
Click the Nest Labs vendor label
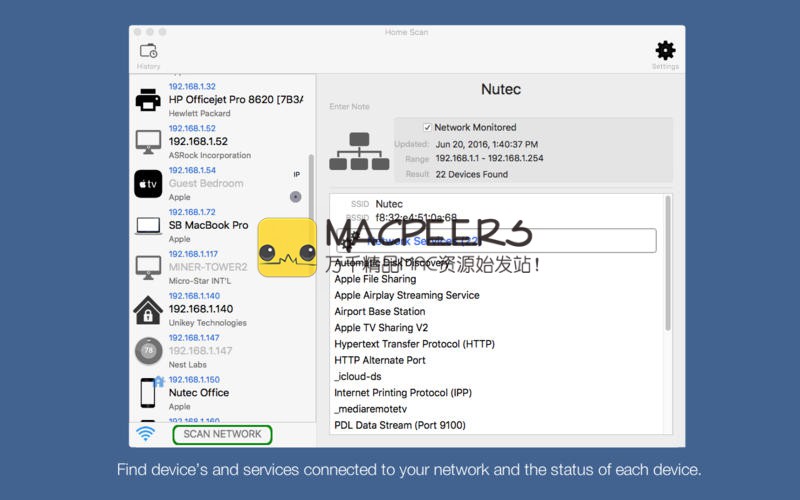pos(188,365)
